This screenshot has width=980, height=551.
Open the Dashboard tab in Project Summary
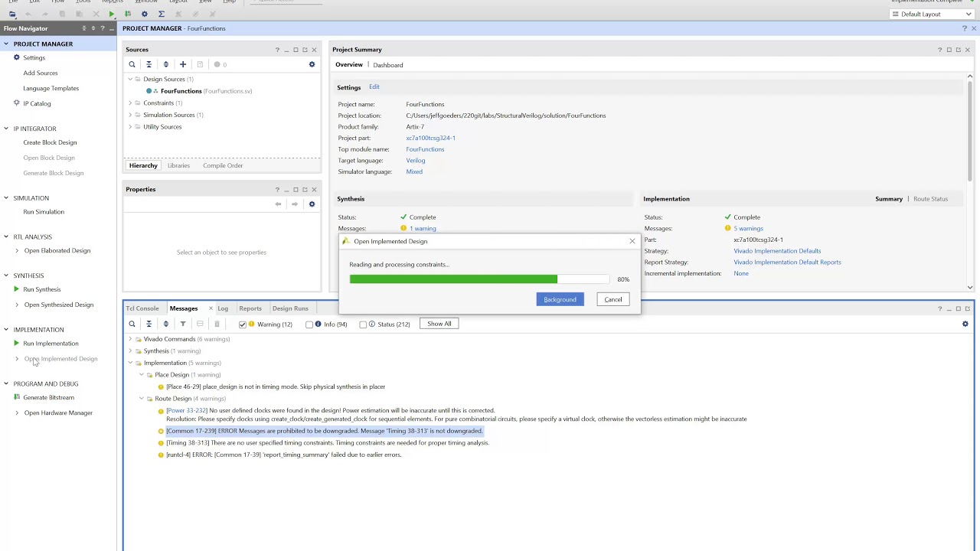388,65
